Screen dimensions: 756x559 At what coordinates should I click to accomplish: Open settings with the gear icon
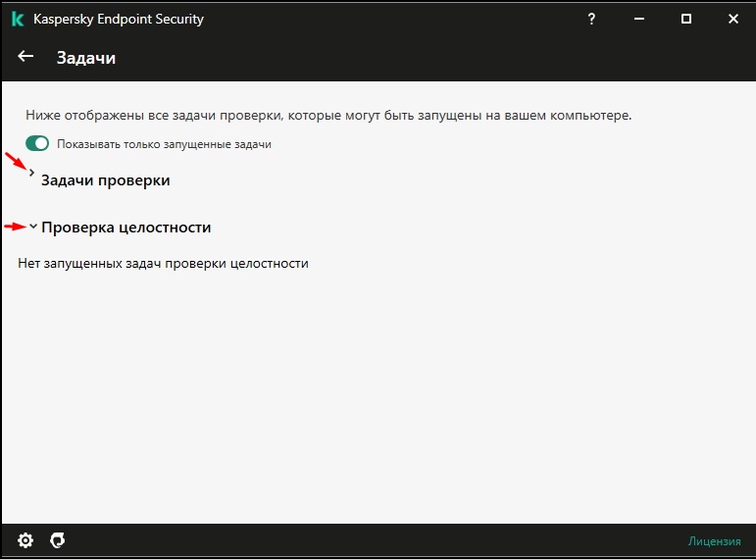25,540
